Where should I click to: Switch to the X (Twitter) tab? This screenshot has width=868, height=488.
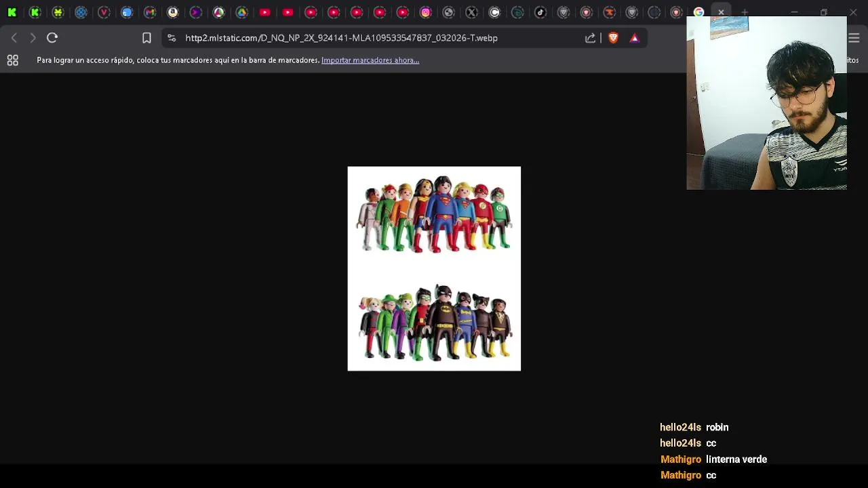point(471,12)
